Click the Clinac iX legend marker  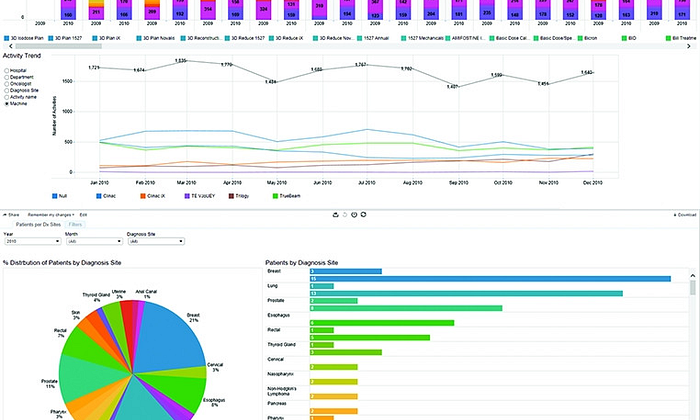(138, 196)
